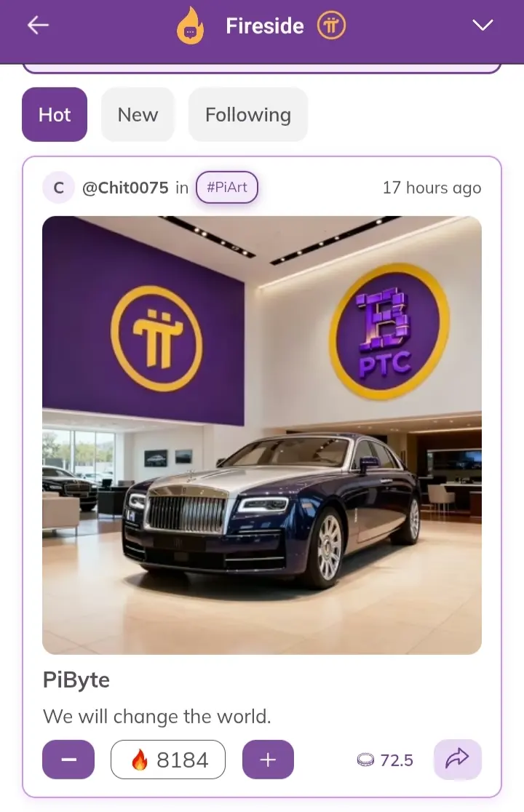
Task: Expand the header chevron dropdown
Action: point(483,25)
